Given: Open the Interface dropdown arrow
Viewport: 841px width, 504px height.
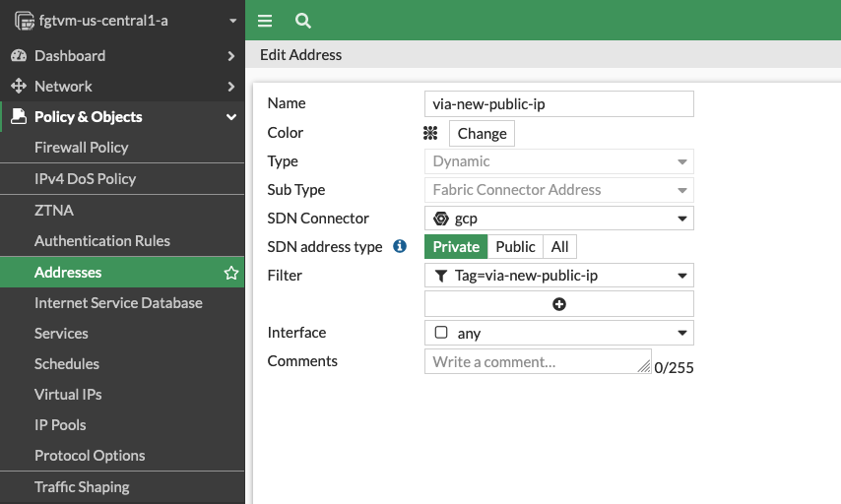Looking at the screenshot, I should pyautogui.click(x=681, y=333).
